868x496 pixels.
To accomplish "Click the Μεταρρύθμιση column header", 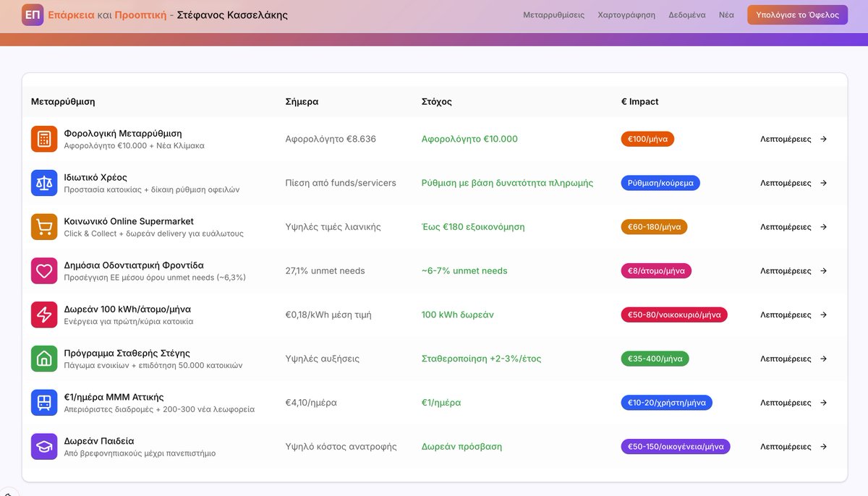I will click(x=63, y=102).
